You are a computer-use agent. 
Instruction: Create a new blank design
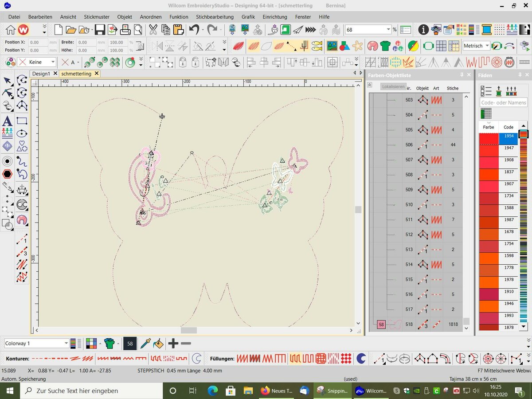(59, 30)
